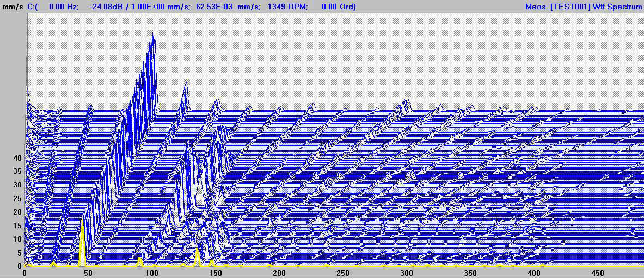This screenshot has width=644, height=279.
Task: Click the 100 tick label on the frequency axis
Action: pos(152,273)
